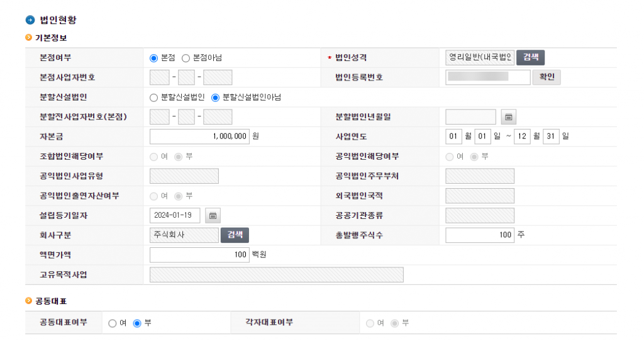The height and width of the screenshot is (341, 644).
Task: Set 공동대표여부 to 부
Action: click(137, 323)
